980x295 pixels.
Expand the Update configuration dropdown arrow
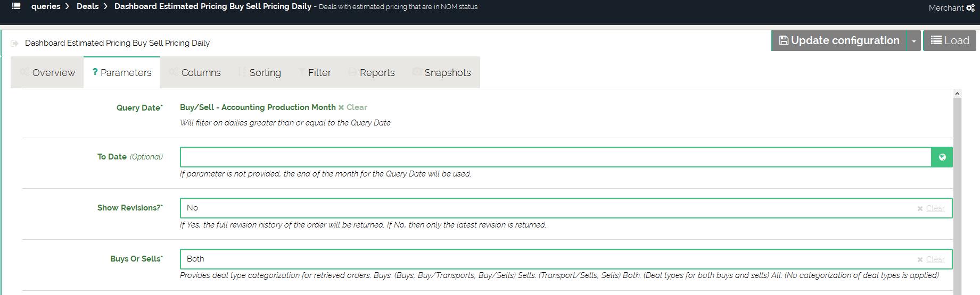pos(913,41)
